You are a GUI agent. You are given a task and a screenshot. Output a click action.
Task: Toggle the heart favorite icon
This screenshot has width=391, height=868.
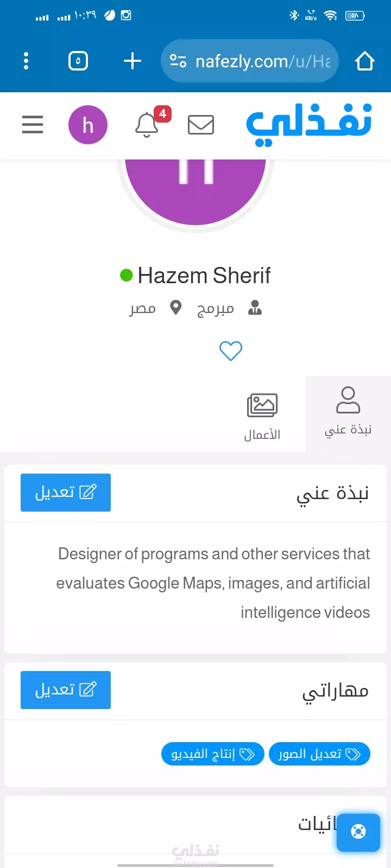click(x=231, y=351)
